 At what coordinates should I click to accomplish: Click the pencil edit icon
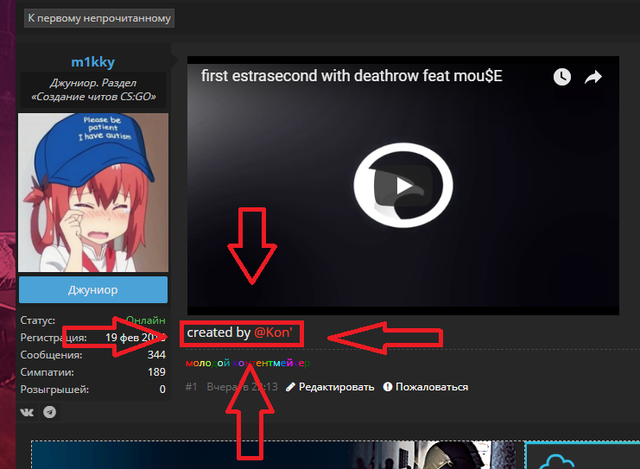pos(290,387)
